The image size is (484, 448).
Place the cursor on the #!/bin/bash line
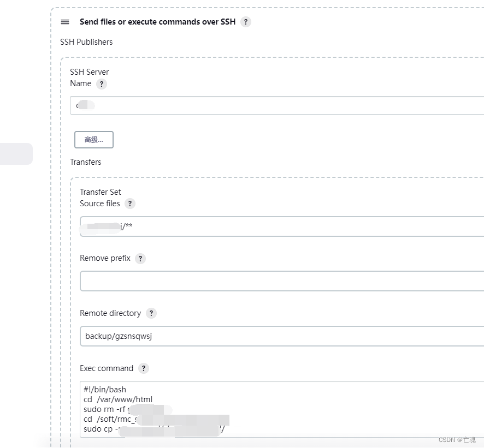(x=105, y=390)
